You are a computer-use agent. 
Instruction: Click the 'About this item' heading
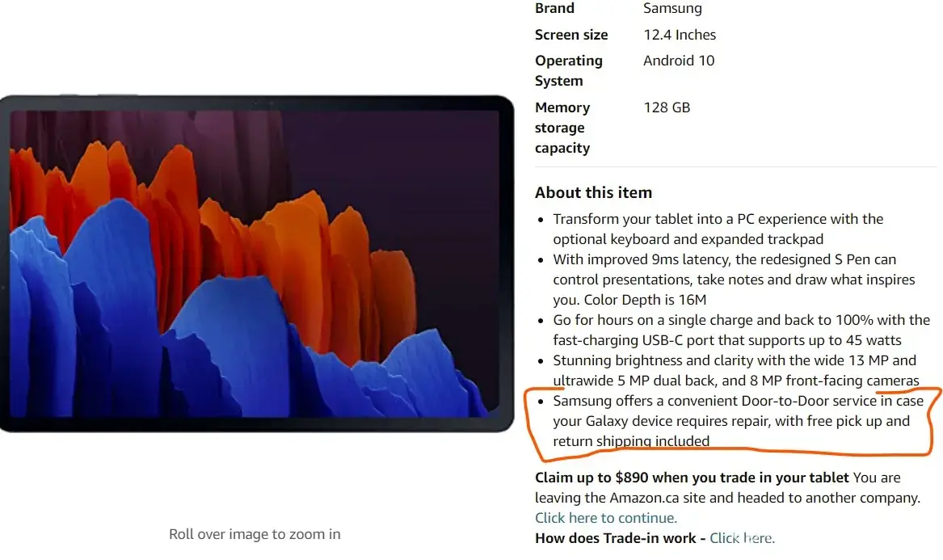tap(593, 192)
